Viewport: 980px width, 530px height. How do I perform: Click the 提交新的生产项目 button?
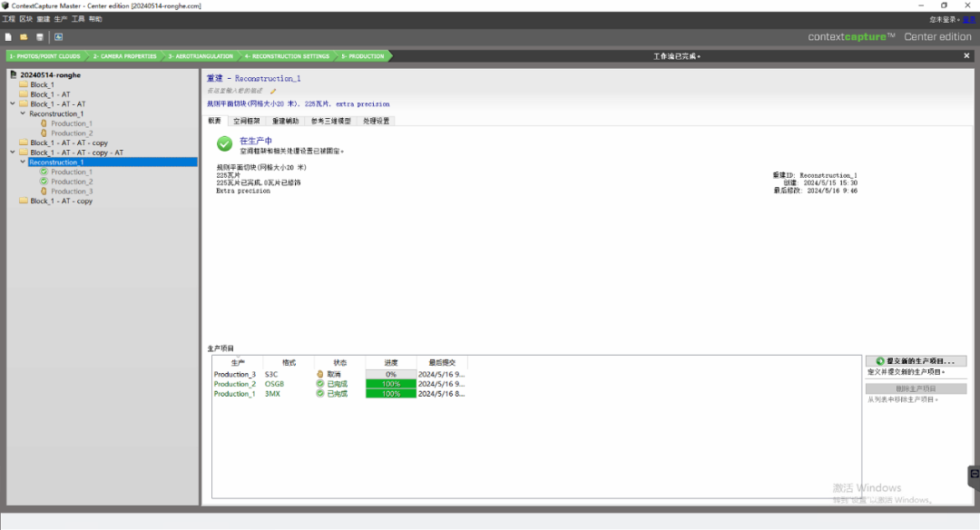tap(916, 361)
